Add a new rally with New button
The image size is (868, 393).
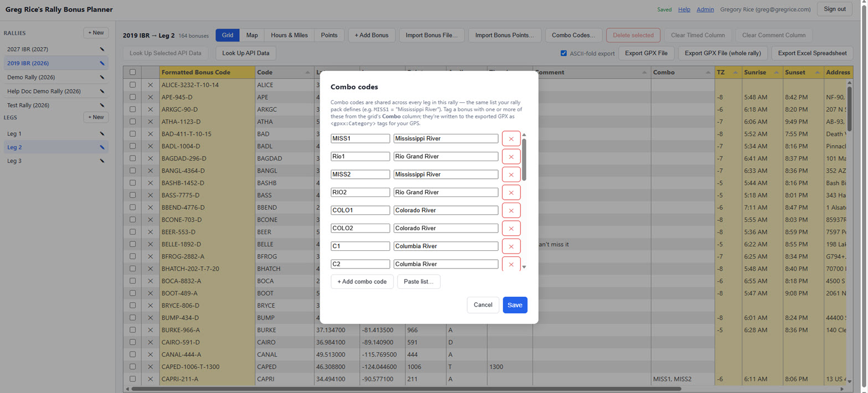click(x=96, y=33)
